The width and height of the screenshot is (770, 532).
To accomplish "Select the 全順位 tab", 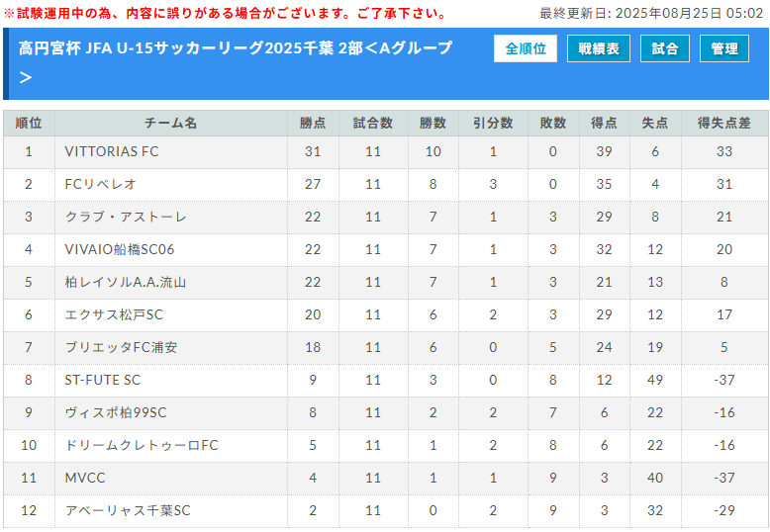I will 526,48.
